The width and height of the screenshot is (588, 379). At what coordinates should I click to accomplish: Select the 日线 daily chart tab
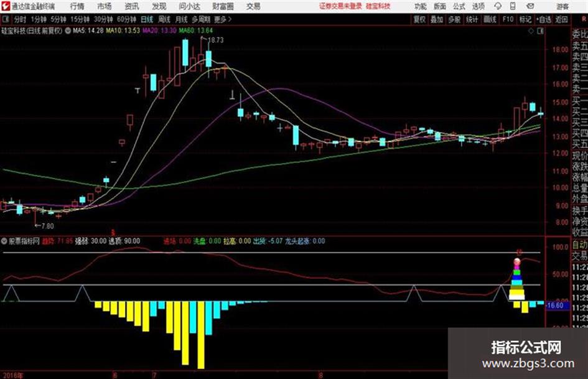coord(147,19)
